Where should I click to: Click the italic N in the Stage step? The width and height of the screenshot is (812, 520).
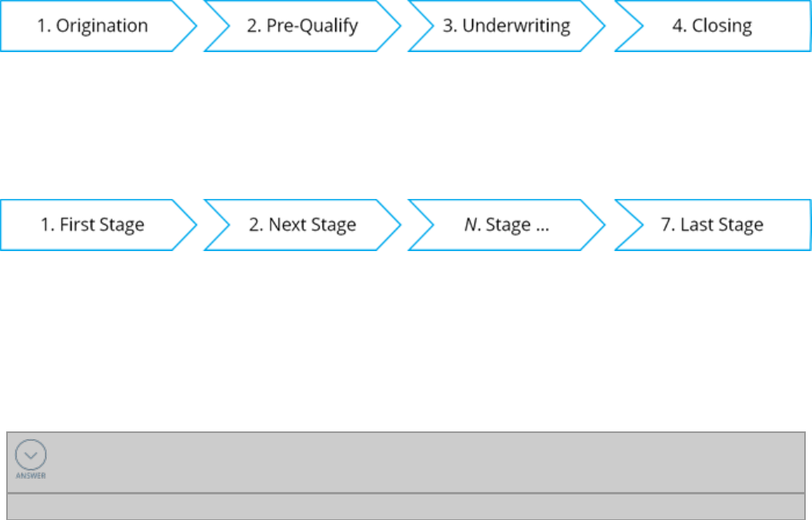pyautogui.click(x=471, y=225)
